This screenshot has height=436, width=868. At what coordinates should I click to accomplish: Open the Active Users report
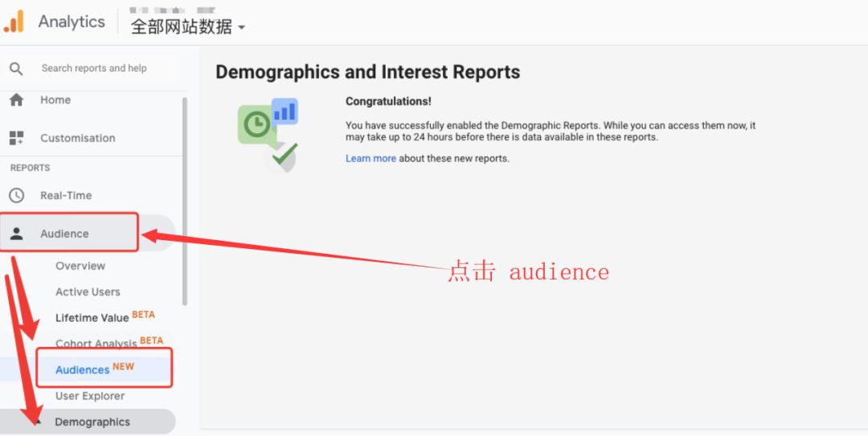click(x=88, y=291)
